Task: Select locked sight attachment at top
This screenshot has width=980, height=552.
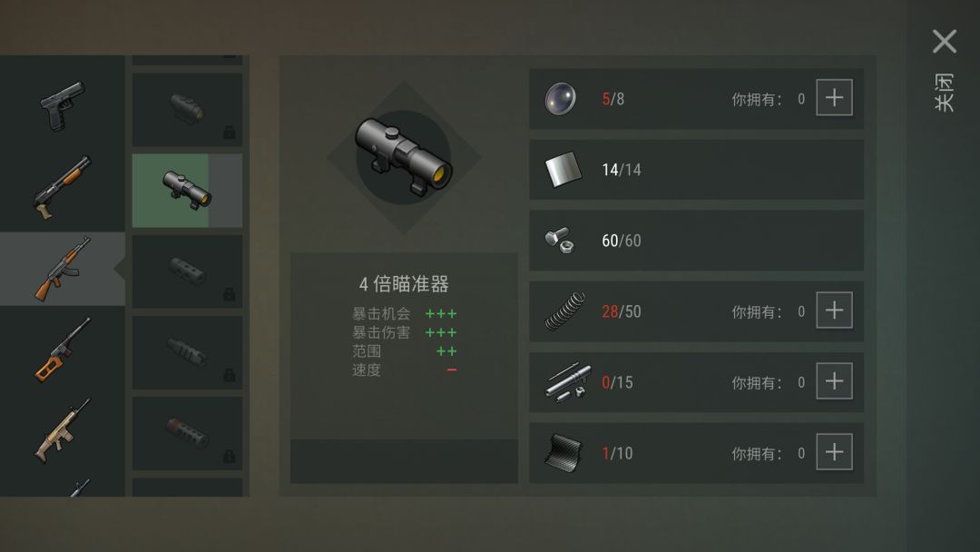Action: coord(187,109)
